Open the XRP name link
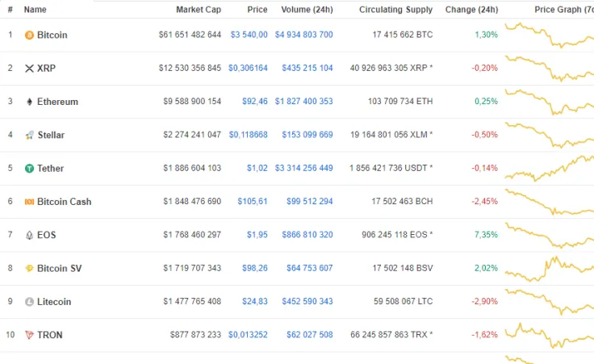 click(x=46, y=69)
